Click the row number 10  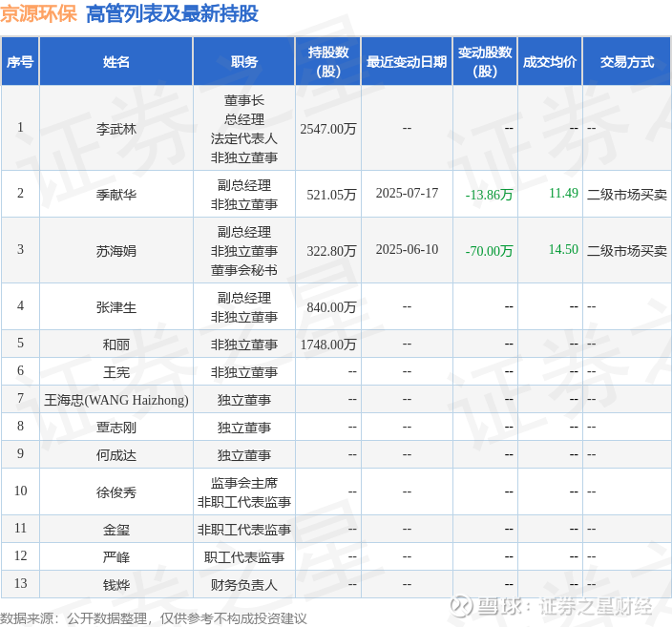pyautogui.click(x=20, y=491)
